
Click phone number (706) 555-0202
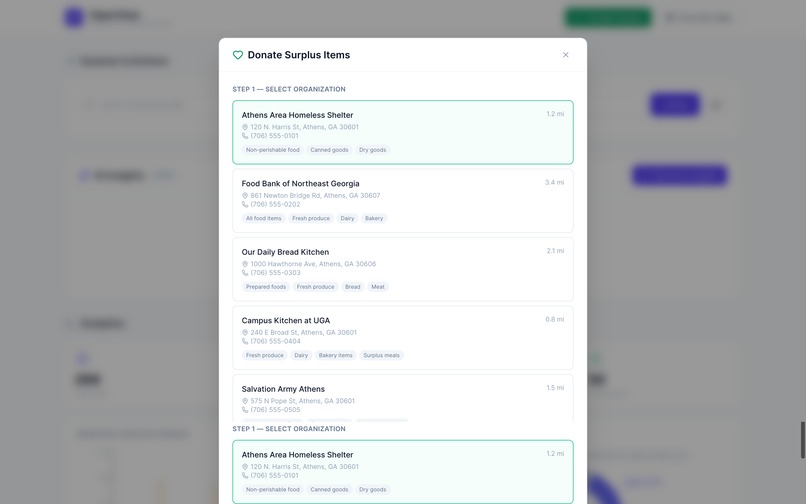click(x=276, y=204)
